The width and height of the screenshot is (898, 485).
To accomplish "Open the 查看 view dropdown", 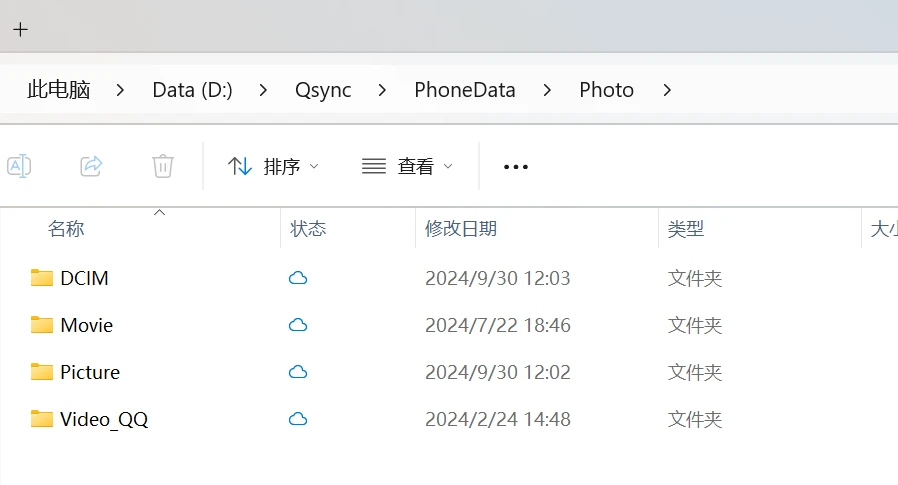I will coord(407,166).
